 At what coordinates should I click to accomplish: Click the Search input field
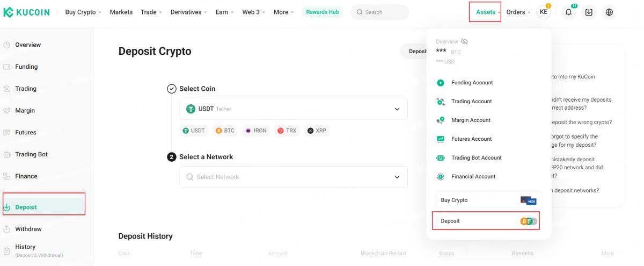click(x=379, y=12)
